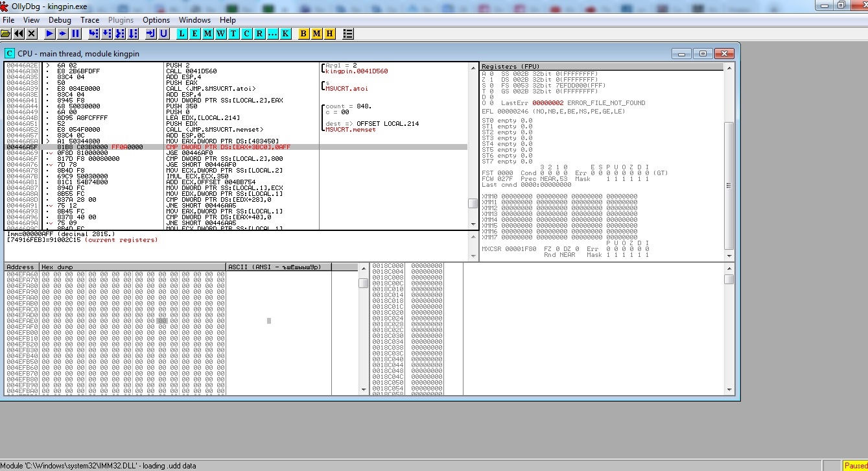The height and width of the screenshot is (471, 868).
Task: Click the Paused status indicator
Action: tap(855, 466)
